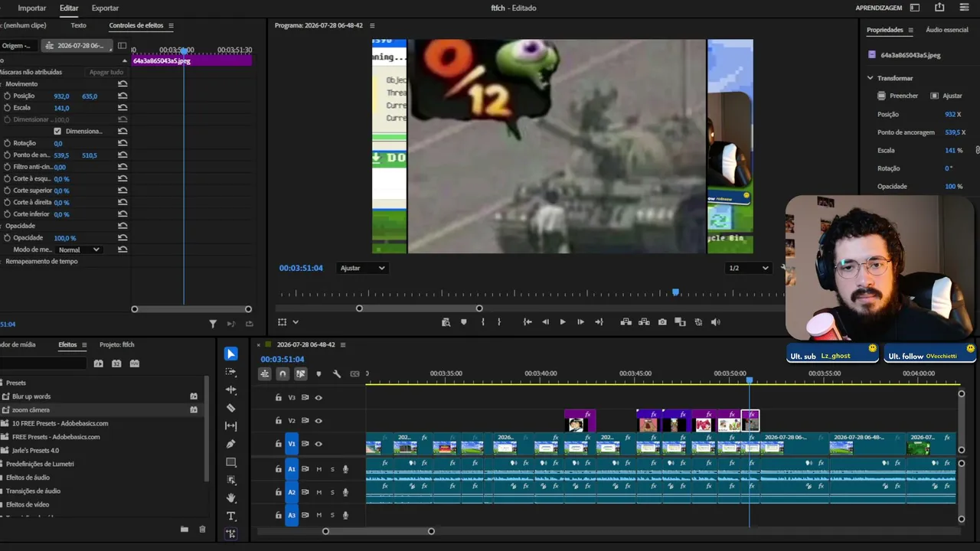Switch to the Importar workspace tab
The image size is (980, 551).
(32, 8)
